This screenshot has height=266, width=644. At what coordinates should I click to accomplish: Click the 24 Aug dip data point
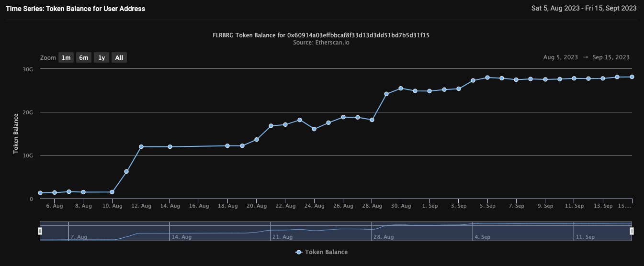(x=314, y=129)
